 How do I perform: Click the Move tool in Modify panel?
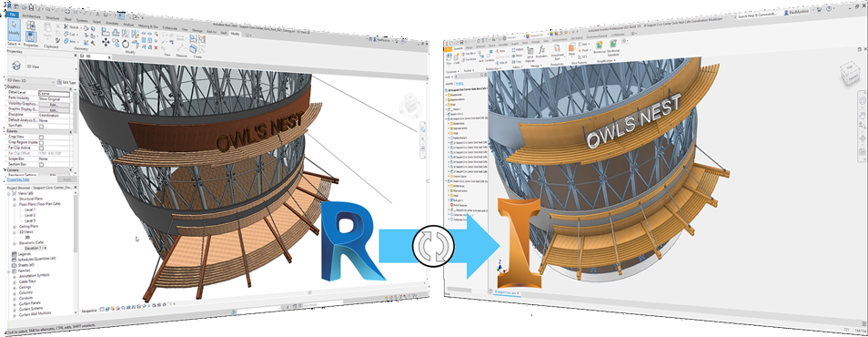[106, 42]
